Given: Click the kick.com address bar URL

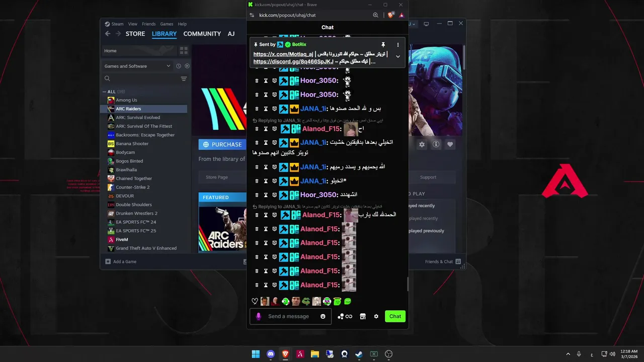Looking at the screenshot, I should point(287,15).
